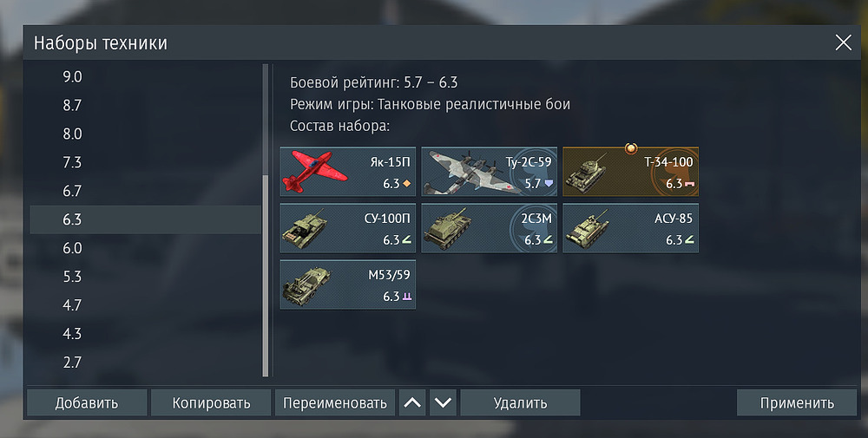Apply preset with Применить button
Screen dimensions: 868x438
point(797,402)
